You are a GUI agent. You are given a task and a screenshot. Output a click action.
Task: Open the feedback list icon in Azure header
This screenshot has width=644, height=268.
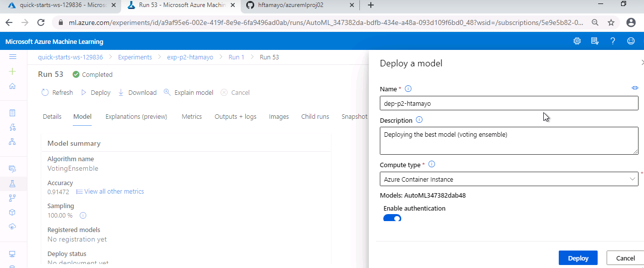click(x=595, y=41)
